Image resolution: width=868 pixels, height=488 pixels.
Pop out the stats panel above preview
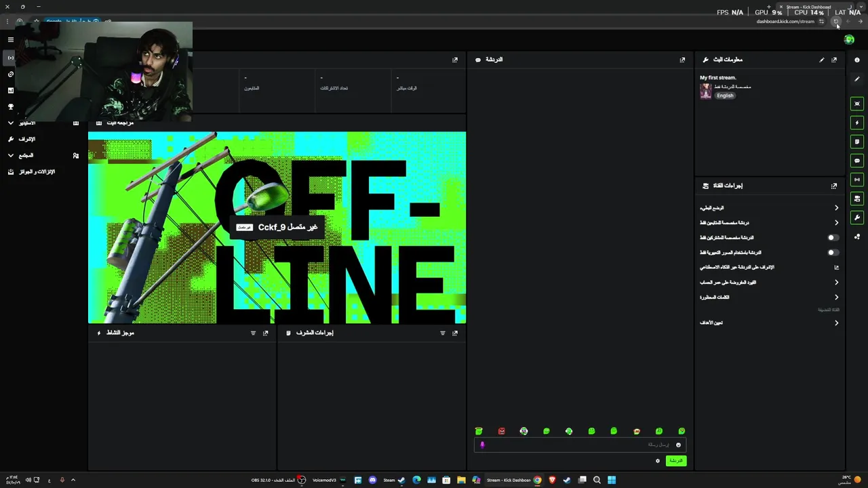click(455, 60)
